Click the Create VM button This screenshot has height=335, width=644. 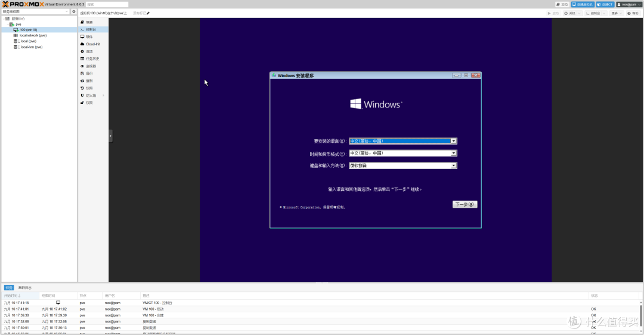pos(583,5)
